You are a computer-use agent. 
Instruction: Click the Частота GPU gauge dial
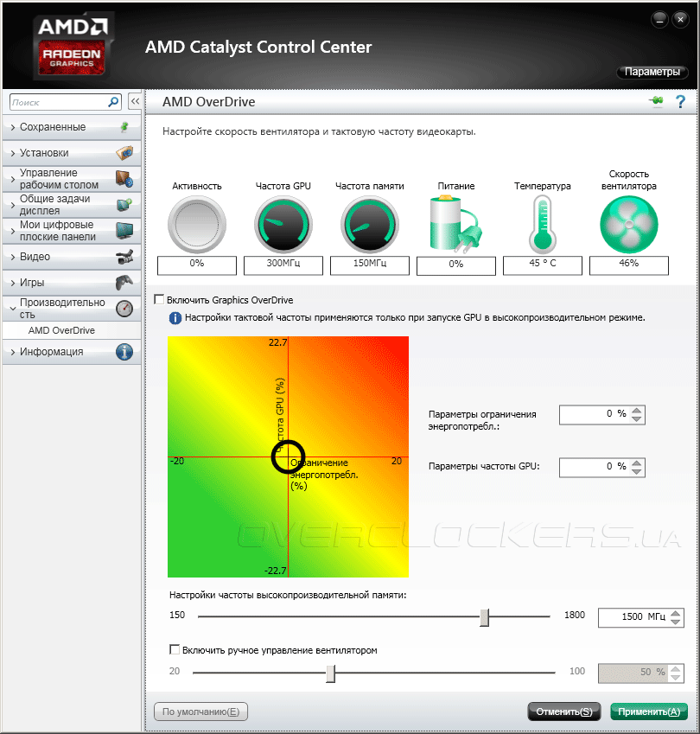[283, 225]
